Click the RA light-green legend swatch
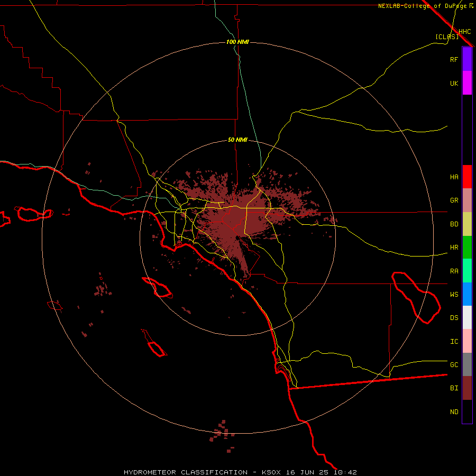Image resolution: width=476 pixels, height=476 pixels. click(467, 271)
